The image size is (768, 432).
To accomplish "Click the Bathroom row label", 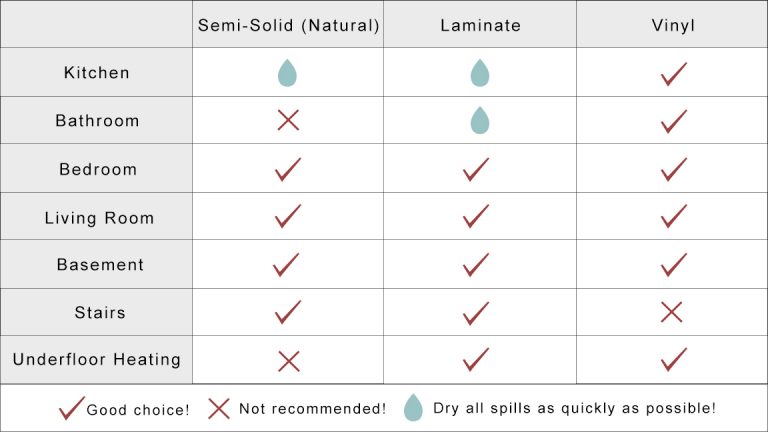I will (x=97, y=120).
